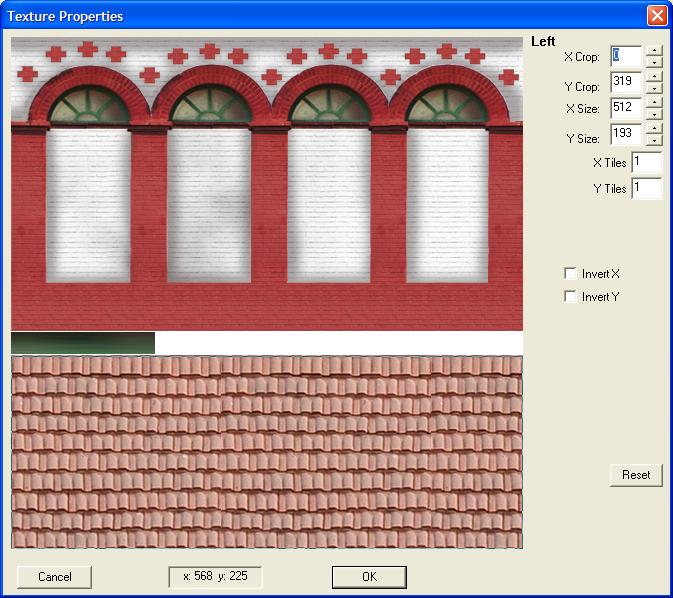
Task: Click the X Crop increment arrow
Action: 653,50
